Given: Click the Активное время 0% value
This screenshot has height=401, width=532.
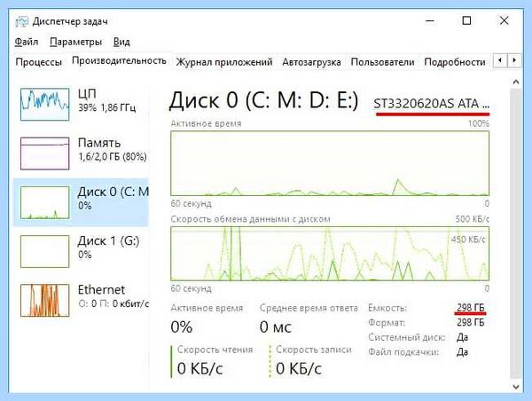Looking at the screenshot, I should (x=182, y=327).
